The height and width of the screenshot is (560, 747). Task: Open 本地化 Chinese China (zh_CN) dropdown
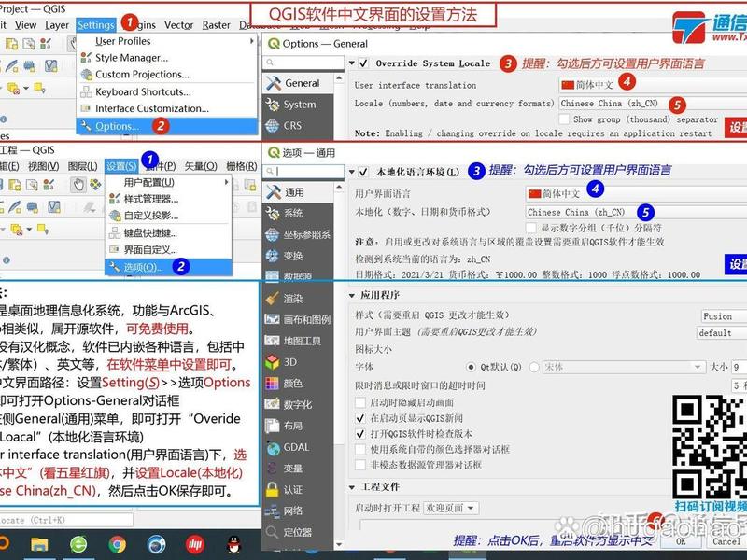click(x=636, y=213)
